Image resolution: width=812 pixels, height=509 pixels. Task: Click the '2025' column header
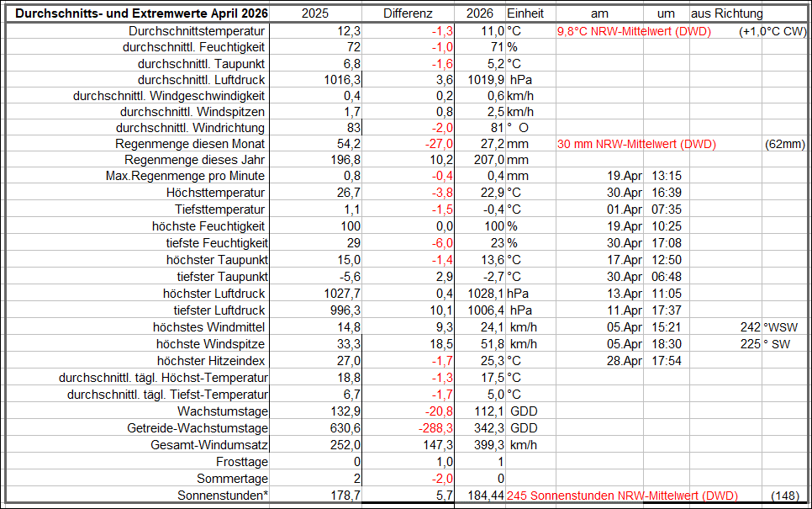click(x=315, y=14)
